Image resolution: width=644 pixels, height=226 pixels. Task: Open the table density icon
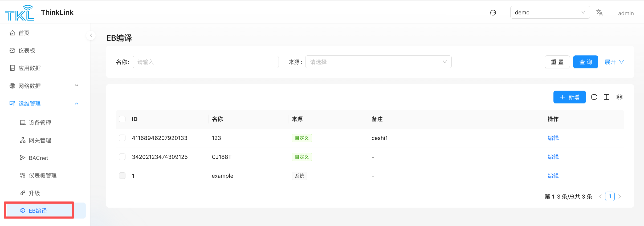tap(606, 97)
